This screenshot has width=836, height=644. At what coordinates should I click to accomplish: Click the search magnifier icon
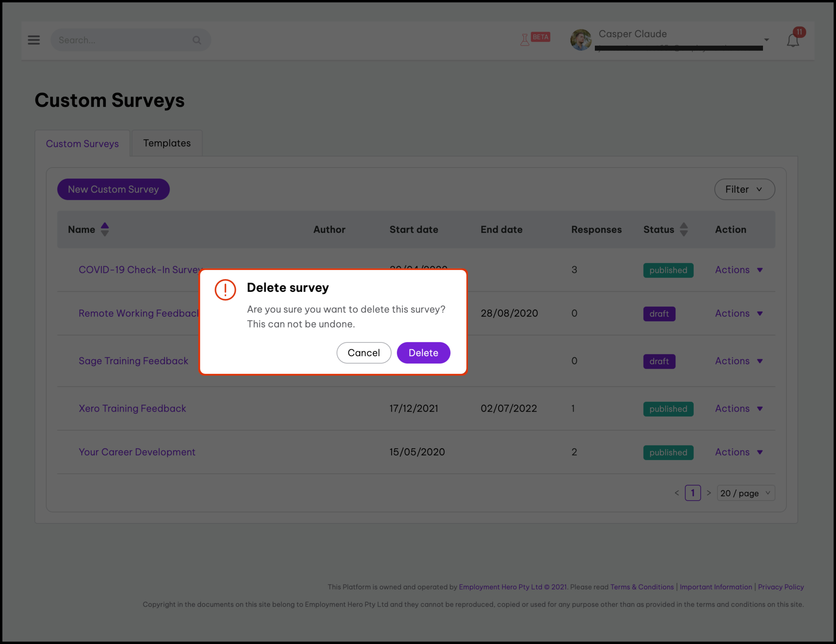(x=197, y=40)
